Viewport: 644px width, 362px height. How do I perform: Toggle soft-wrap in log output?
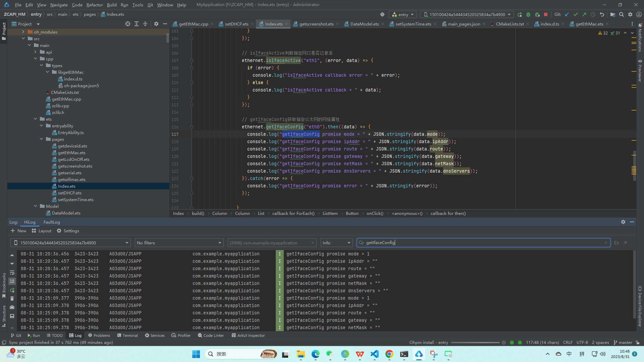pyautogui.click(x=12, y=273)
